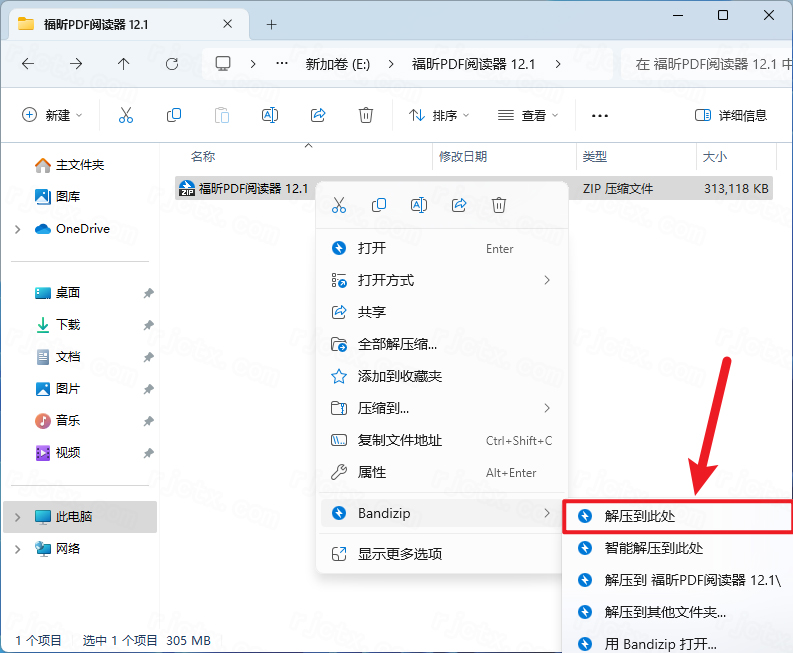Screen dimensions: 793x653
Task: Expand the chevron after 新加卷 (E:) in path
Action: click(x=390, y=64)
